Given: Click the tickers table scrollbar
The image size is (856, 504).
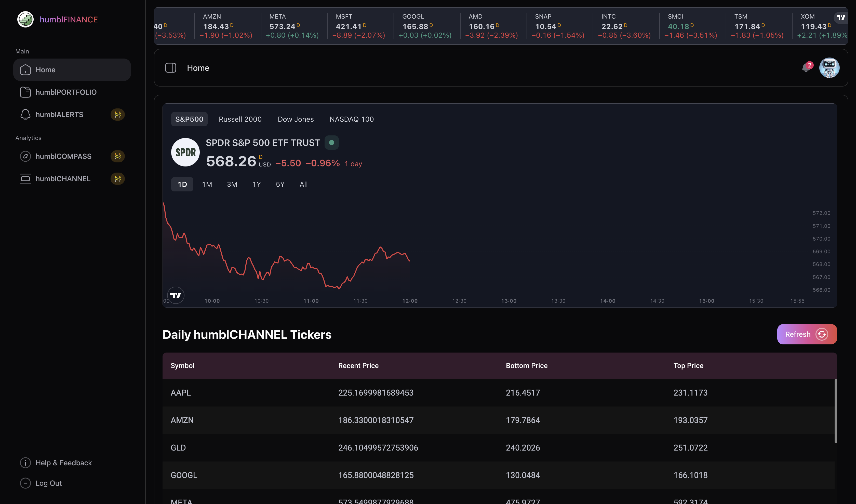Looking at the screenshot, I should pos(836,411).
